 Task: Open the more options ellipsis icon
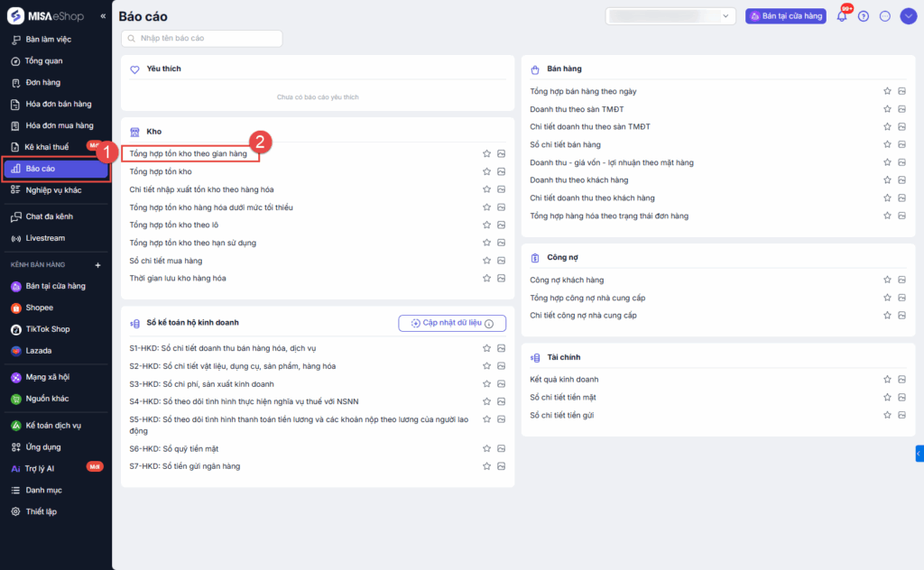point(885,16)
